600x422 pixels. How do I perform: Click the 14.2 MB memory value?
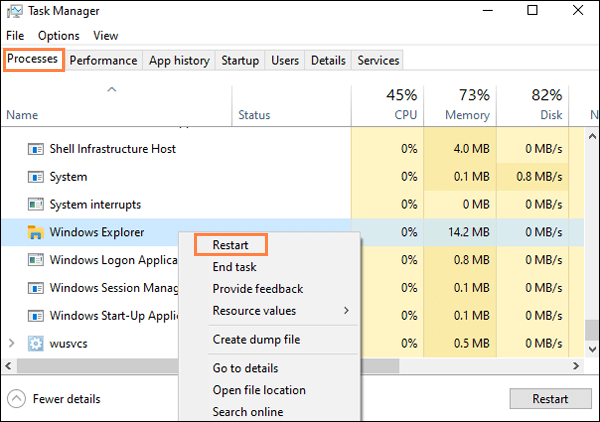[469, 232]
